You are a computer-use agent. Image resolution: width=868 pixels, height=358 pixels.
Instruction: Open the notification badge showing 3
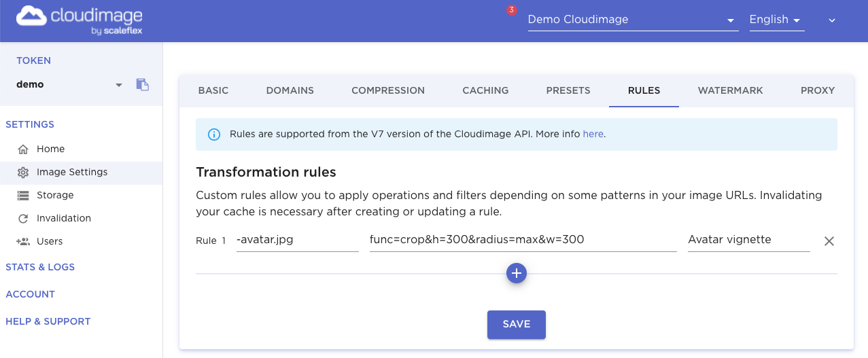pyautogui.click(x=512, y=10)
